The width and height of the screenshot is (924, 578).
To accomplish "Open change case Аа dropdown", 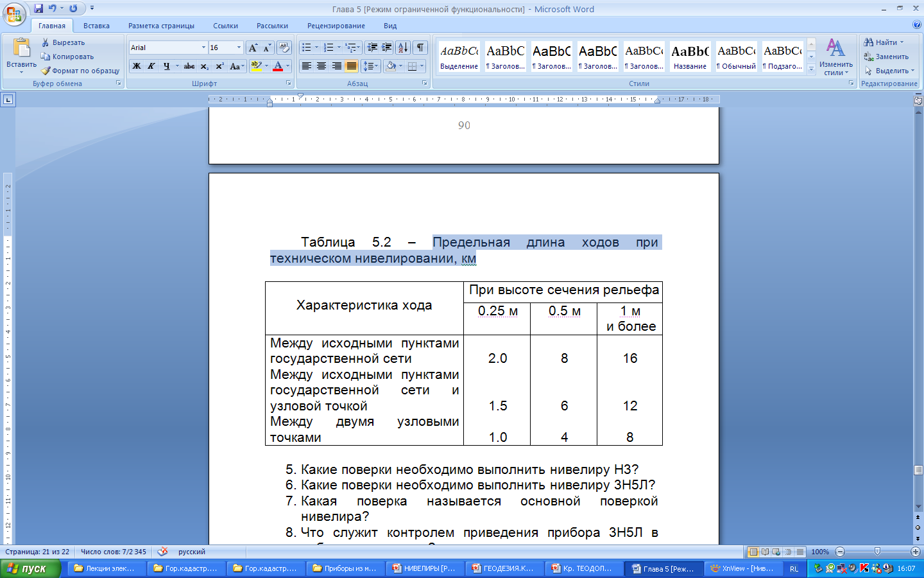I will pyautogui.click(x=237, y=66).
